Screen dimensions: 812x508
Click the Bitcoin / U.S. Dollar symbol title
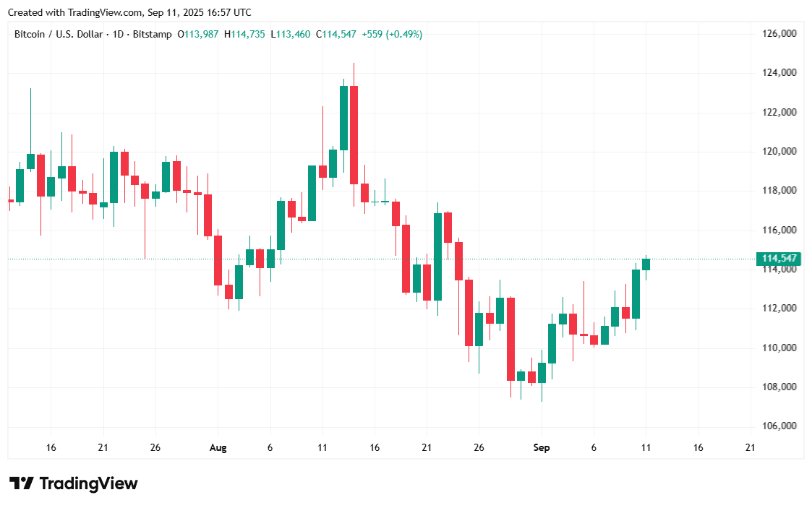click(x=58, y=34)
